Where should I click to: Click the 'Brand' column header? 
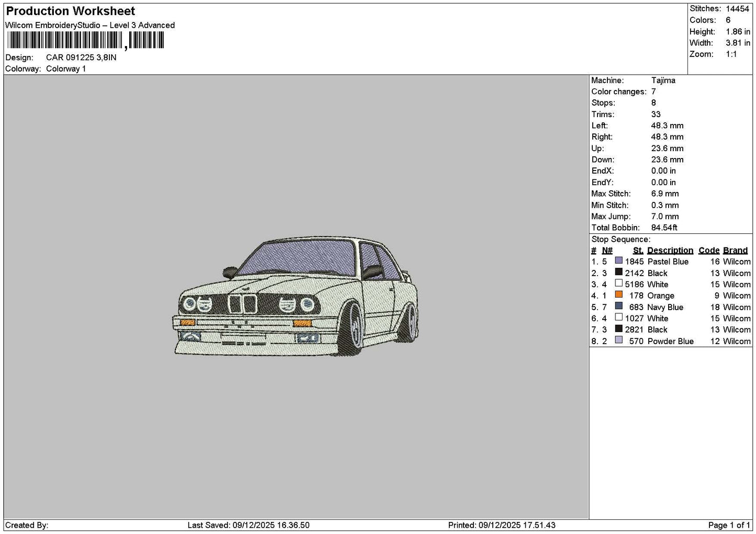coord(735,251)
